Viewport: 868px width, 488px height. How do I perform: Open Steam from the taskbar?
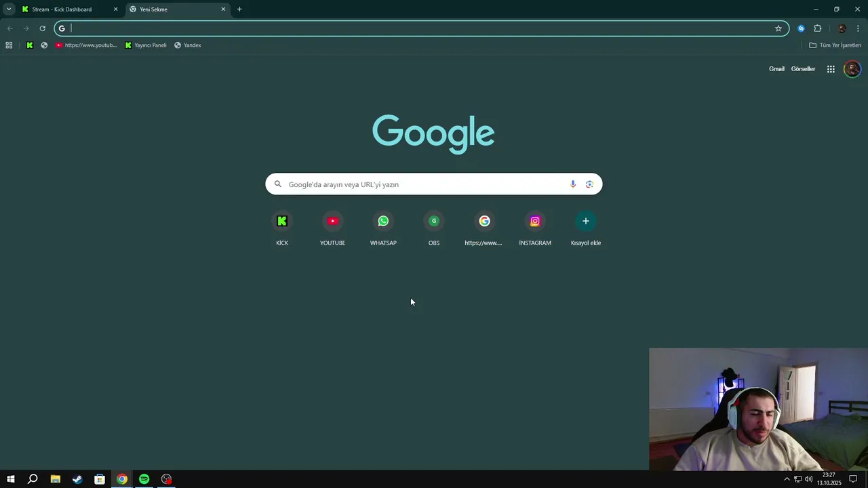click(x=77, y=479)
